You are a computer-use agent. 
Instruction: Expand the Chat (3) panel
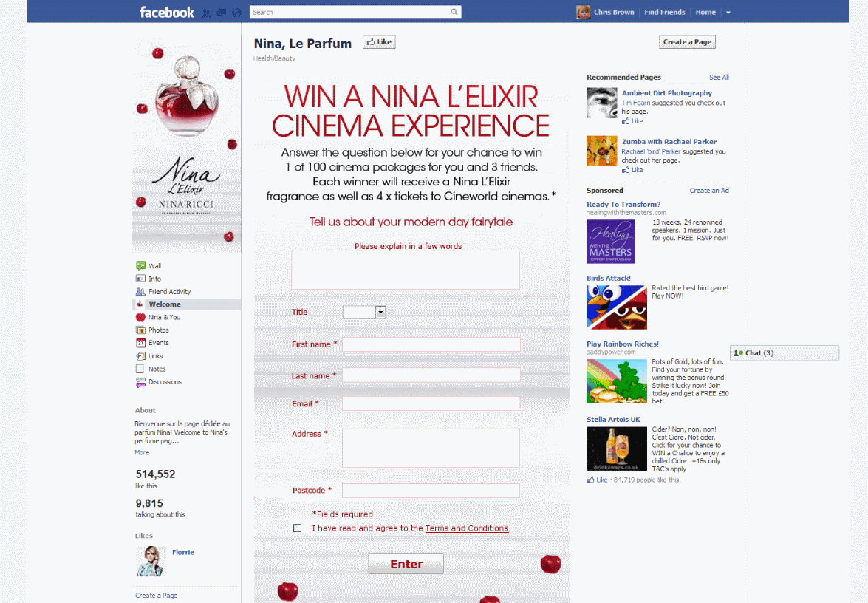(x=784, y=353)
